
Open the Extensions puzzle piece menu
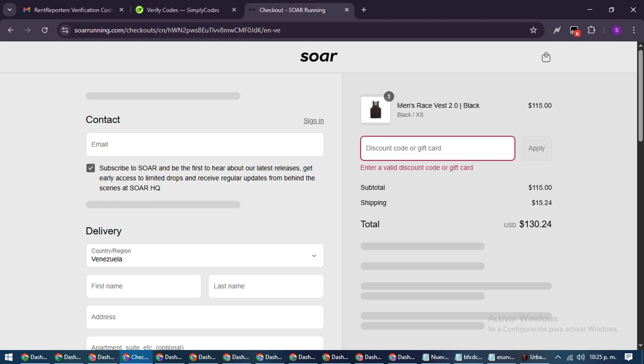(x=592, y=30)
